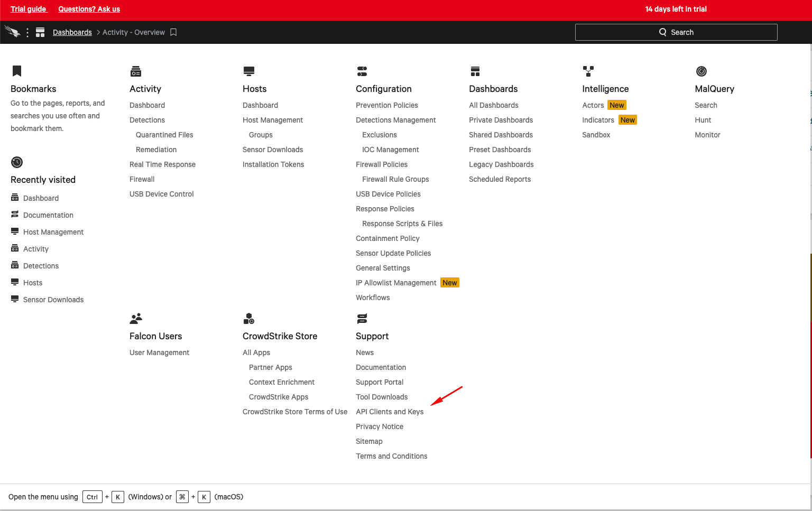Viewport: 812px width, 511px height.
Task: Open Sensor Update Policies
Action: [393, 253]
